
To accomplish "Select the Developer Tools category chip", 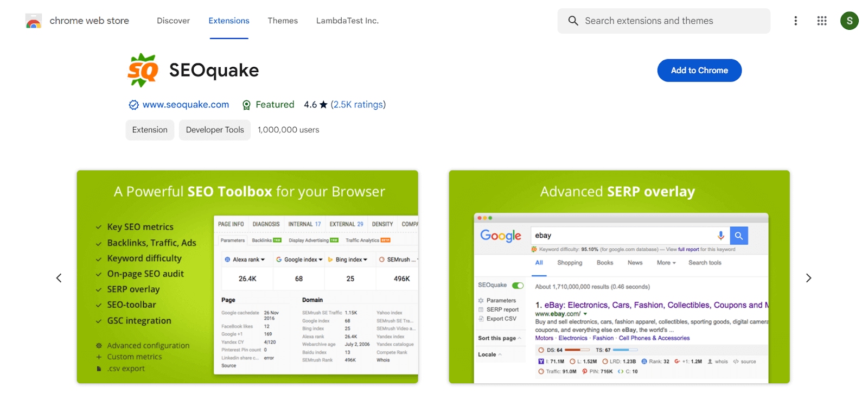I will point(215,130).
